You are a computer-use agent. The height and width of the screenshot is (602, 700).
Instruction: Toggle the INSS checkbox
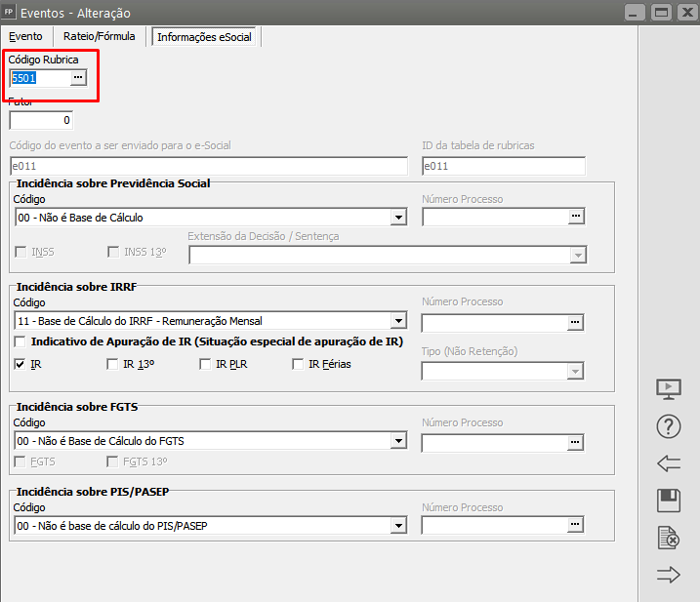pyautogui.click(x=21, y=252)
